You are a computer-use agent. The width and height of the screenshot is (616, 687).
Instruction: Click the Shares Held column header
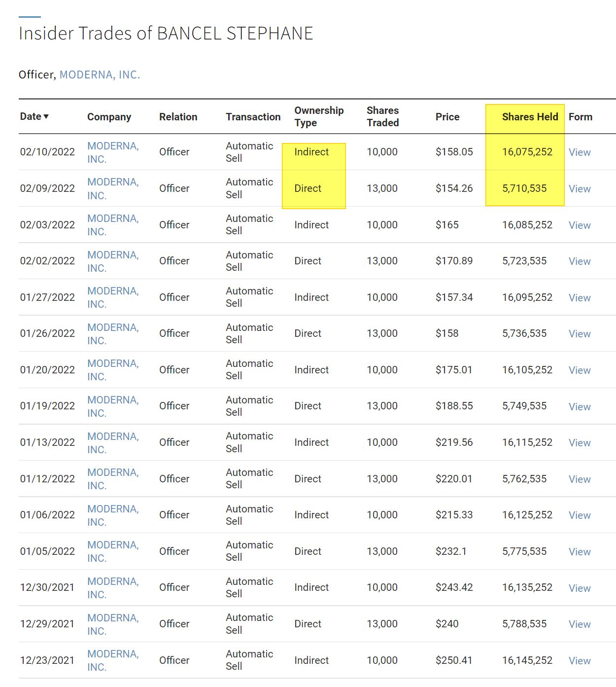[x=530, y=117]
